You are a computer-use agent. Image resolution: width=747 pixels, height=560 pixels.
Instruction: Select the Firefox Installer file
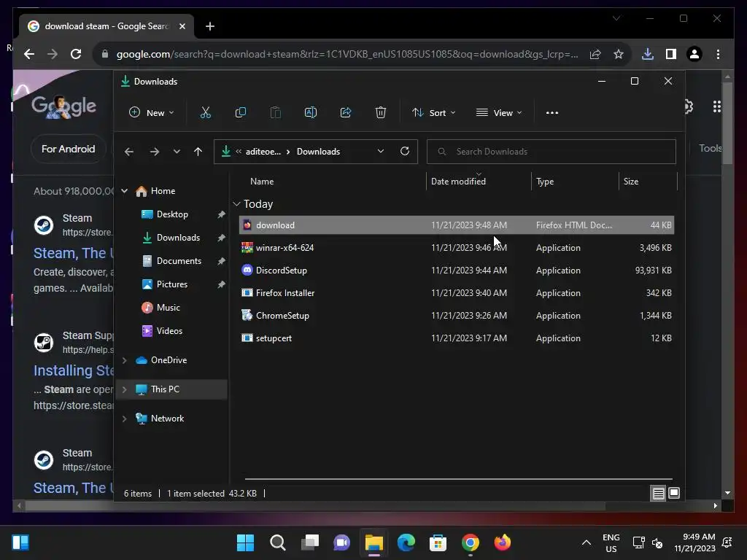point(457,293)
